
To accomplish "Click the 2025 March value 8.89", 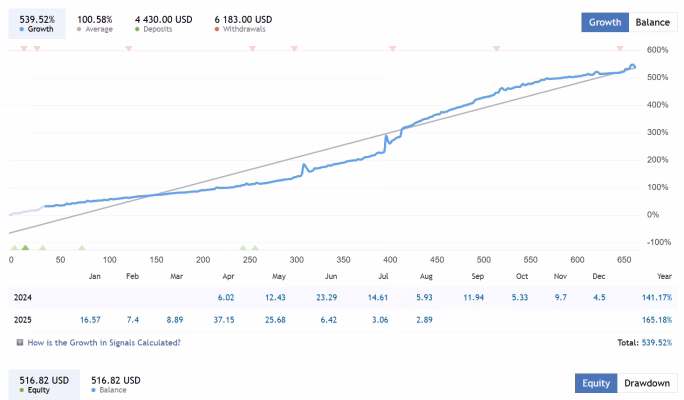I will tap(174, 320).
